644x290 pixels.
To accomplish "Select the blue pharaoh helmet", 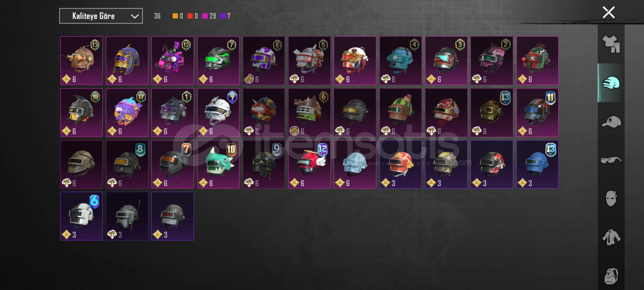I will coord(127,61).
